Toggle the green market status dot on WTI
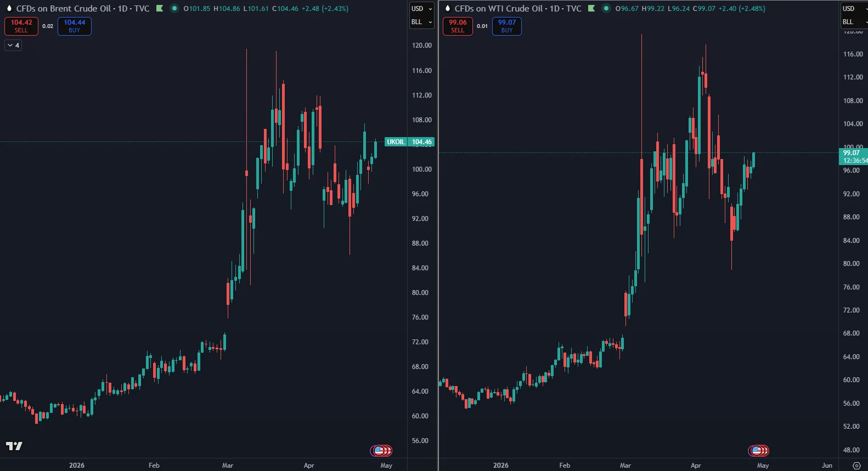The image size is (868, 471). click(x=606, y=8)
